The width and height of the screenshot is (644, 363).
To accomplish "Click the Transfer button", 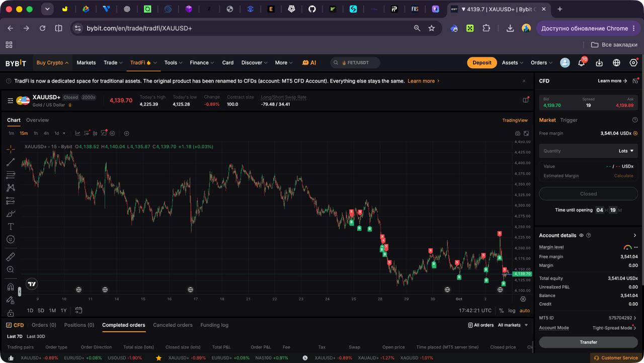I will click(x=588, y=342).
